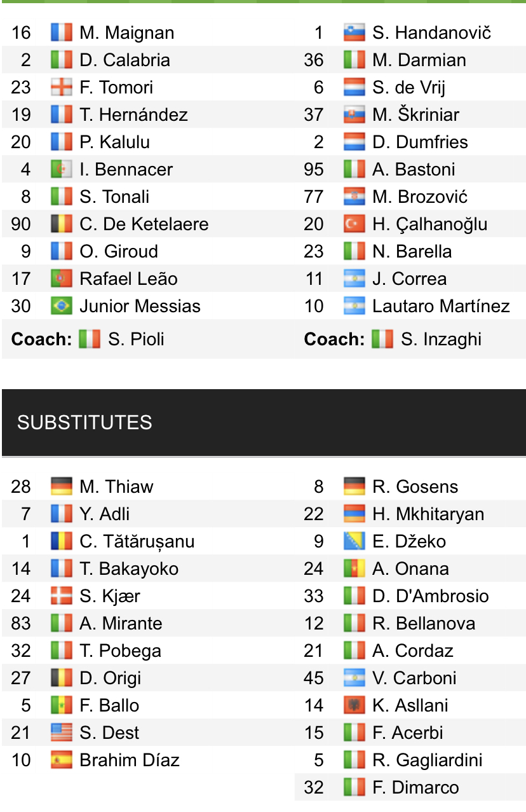Select substitute F. Dimarco in the list
Viewport: 526px width, 812px height.
tap(415, 787)
